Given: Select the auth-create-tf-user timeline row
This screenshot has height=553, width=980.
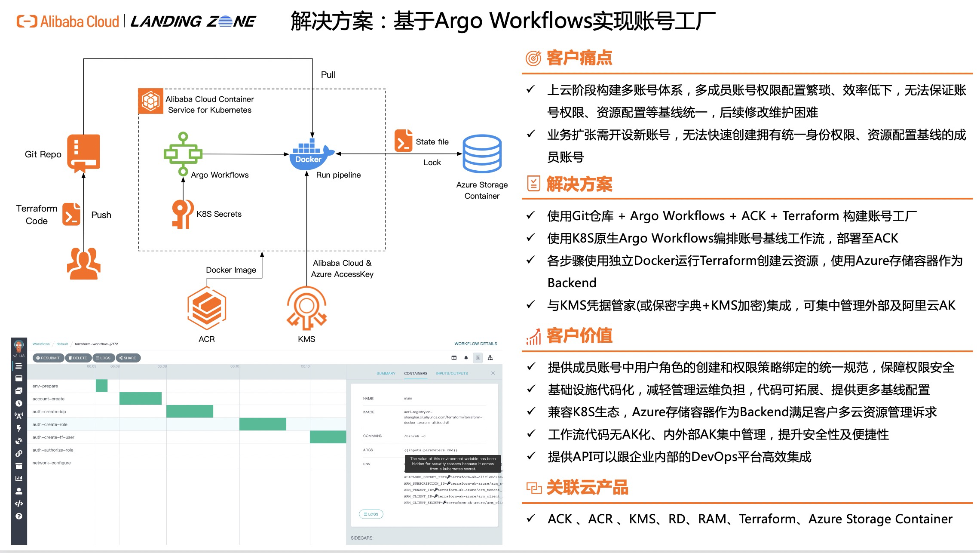Looking at the screenshot, I should [x=187, y=437].
